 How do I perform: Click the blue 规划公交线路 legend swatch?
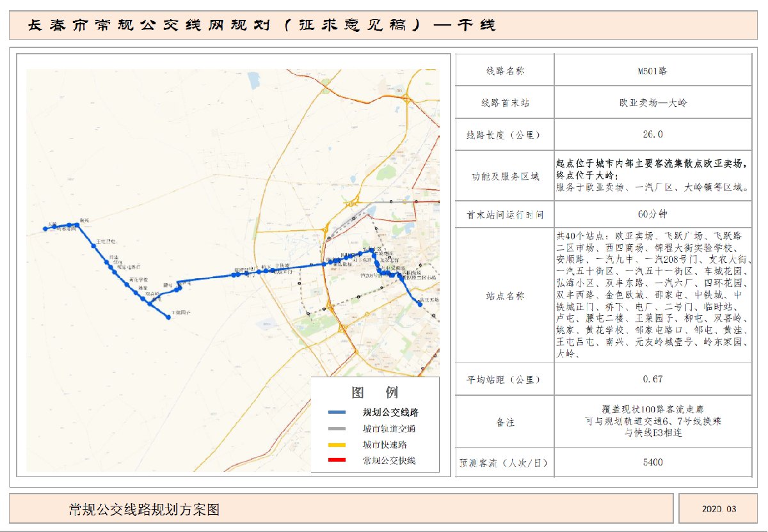337,412
